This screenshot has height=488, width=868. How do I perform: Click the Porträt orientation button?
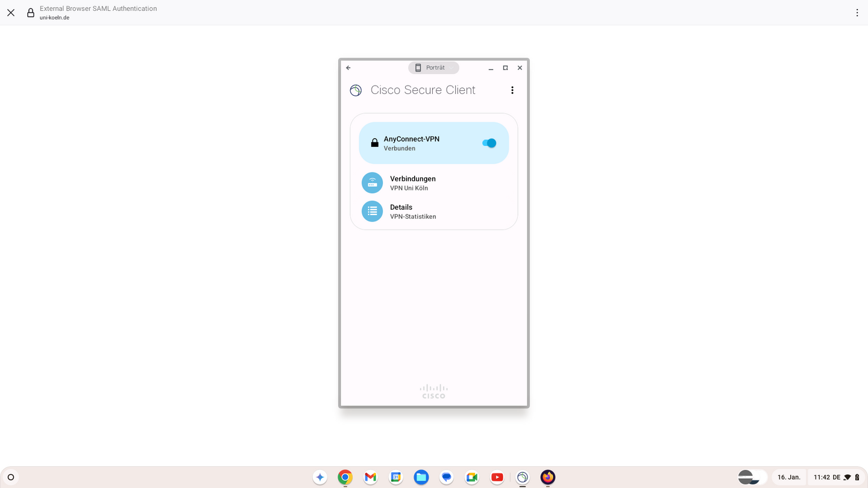pyautogui.click(x=433, y=68)
